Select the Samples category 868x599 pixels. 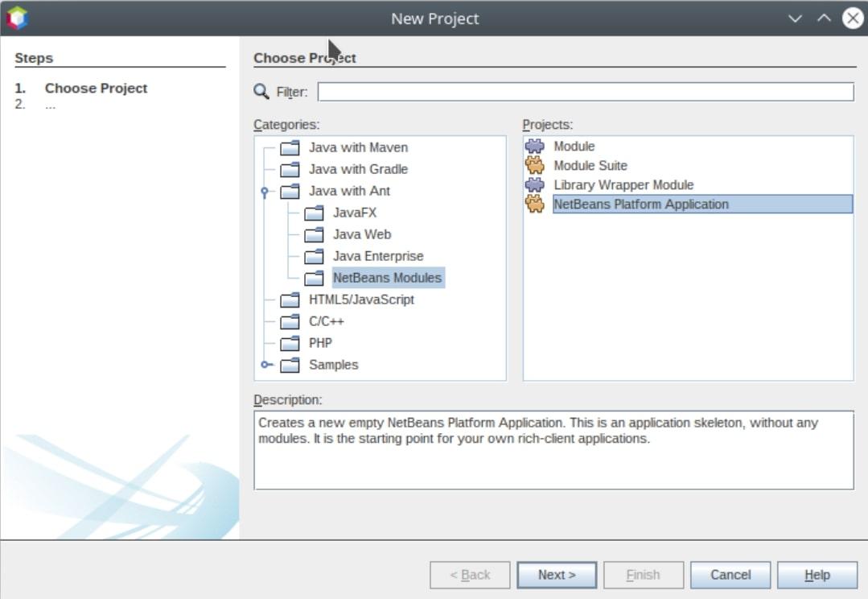333,365
